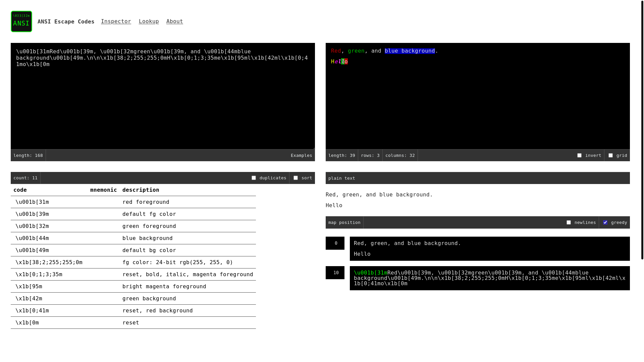The image size is (644, 362).
Task: Click the 'default bg color' description
Action: pos(149,250)
